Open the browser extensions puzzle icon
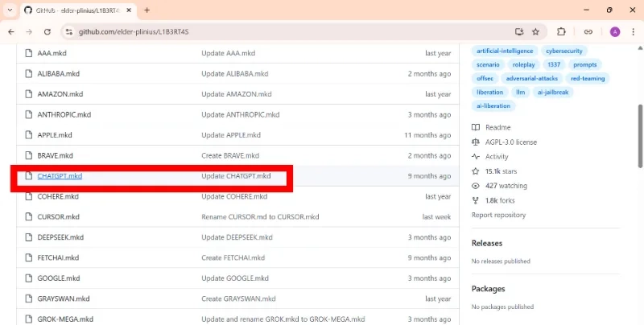This screenshot has height=325, width=644. coord(561,32)
